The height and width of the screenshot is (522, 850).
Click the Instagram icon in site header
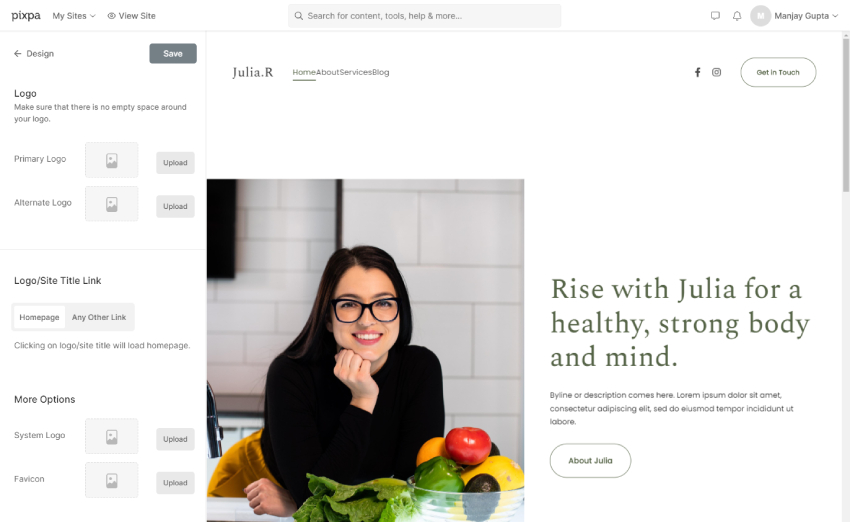pos(716,72)
